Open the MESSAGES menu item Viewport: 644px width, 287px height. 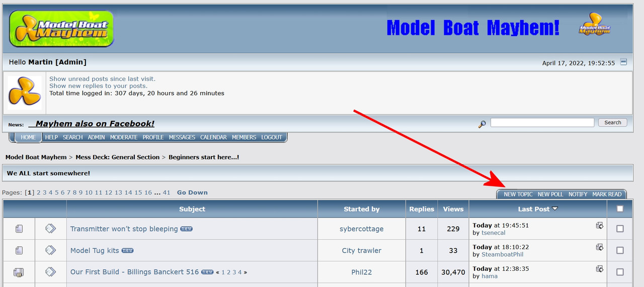click(x=182, y=137)
